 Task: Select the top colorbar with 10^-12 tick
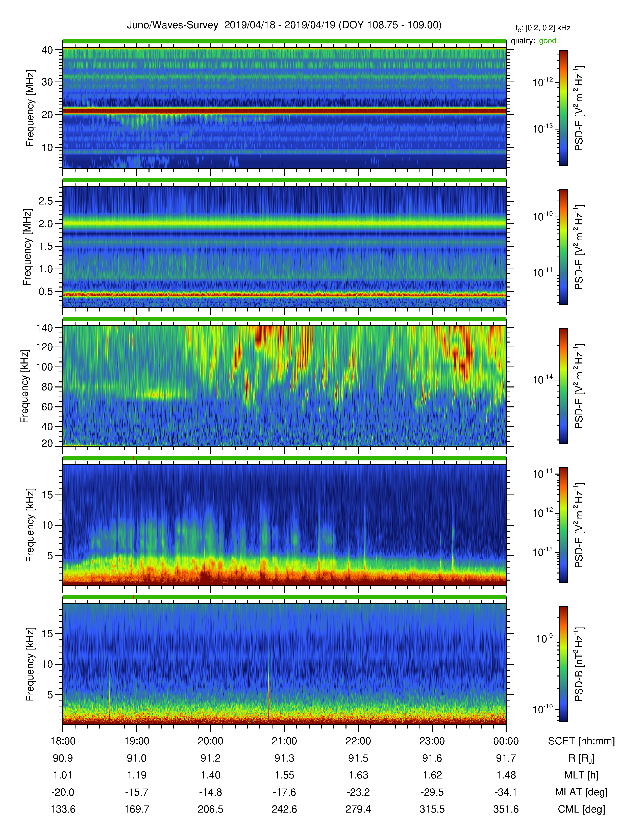coord(563,108)
